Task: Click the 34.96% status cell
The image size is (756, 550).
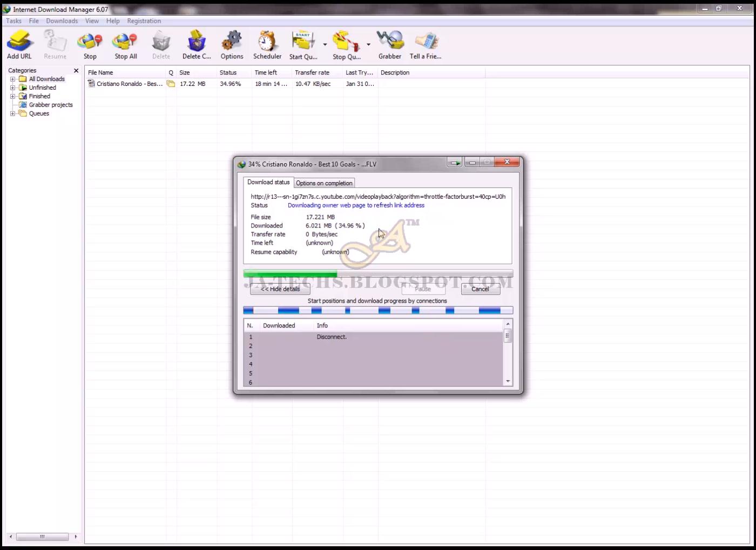Action: pos(230,84)
